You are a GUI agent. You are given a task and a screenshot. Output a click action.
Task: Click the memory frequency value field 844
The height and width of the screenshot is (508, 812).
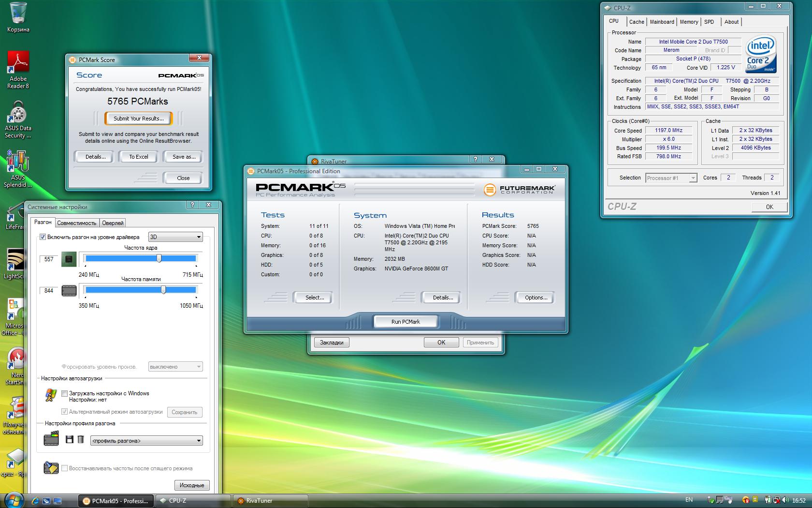tap(49, 291)
